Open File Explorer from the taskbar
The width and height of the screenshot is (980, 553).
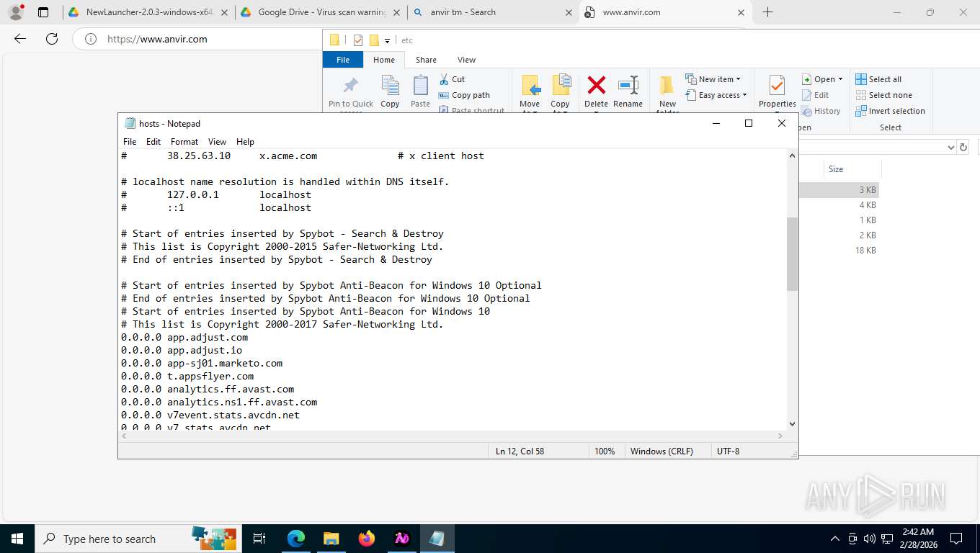click(331, 539)
